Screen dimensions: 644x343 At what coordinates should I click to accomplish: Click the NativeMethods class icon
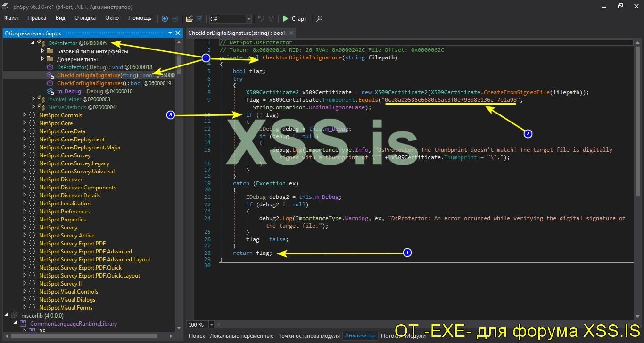[x=41, y=107]
